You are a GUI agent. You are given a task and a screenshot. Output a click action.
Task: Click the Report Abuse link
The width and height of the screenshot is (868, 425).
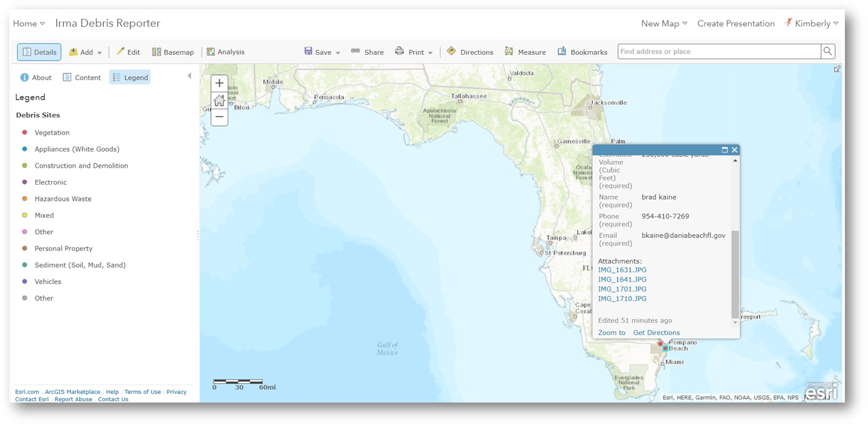[73, 399]
